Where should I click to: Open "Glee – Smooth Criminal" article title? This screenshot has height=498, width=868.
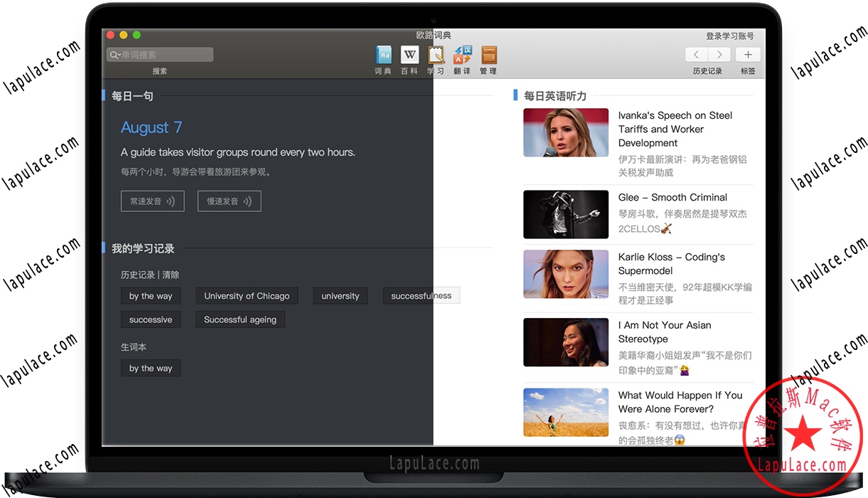point(673,197)
